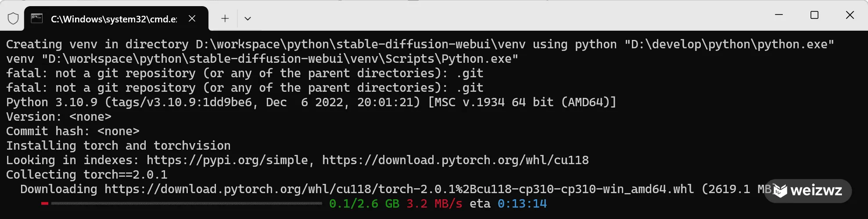Image resolution: width=868 pixels, height=219 pixels.
Task: Maximize the terminal window
Action: 814,15
